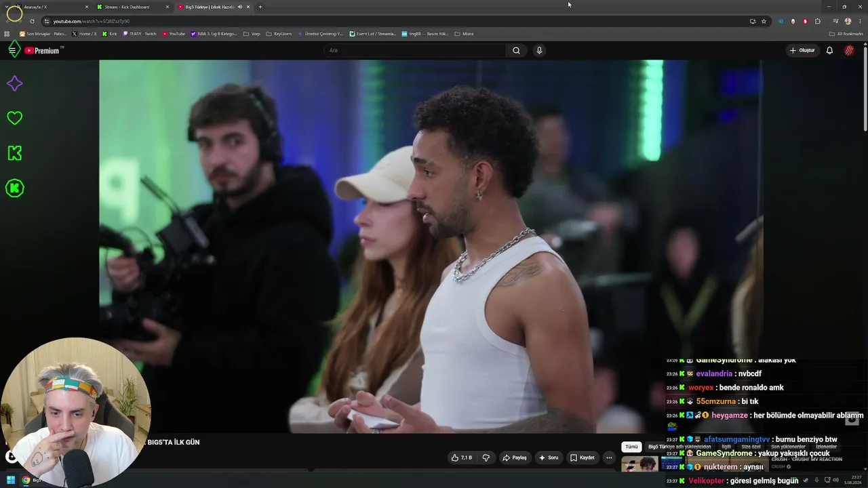Open a new browser tab with plus
The height and width of the screenshot is (488, 868).
point(260,7)
